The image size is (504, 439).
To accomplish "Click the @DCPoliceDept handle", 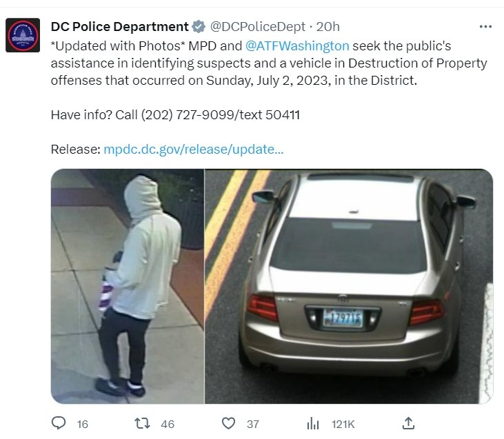I will click(257, 27).
